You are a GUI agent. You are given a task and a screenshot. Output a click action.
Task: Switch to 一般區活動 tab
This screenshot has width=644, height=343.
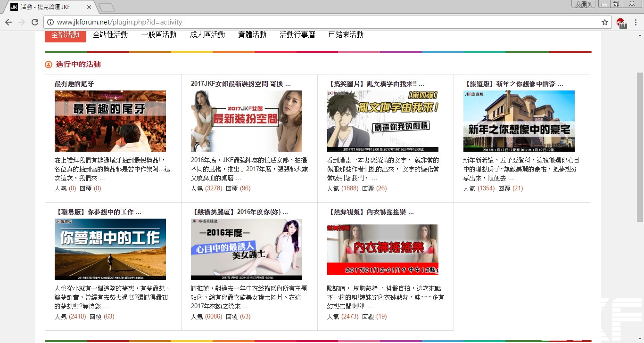[159, 34]
